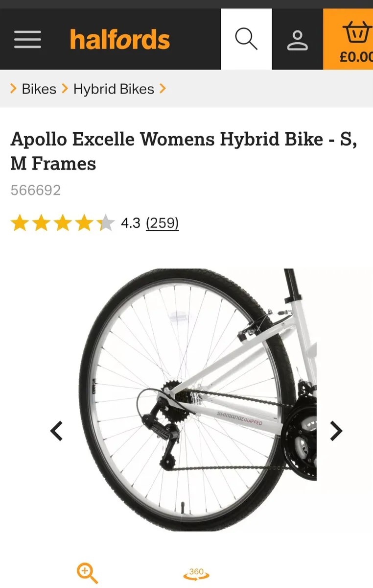Click the orange chevron before Bikes
The width and height of the screenshot is (373, 588).
(x=14, y=89)
